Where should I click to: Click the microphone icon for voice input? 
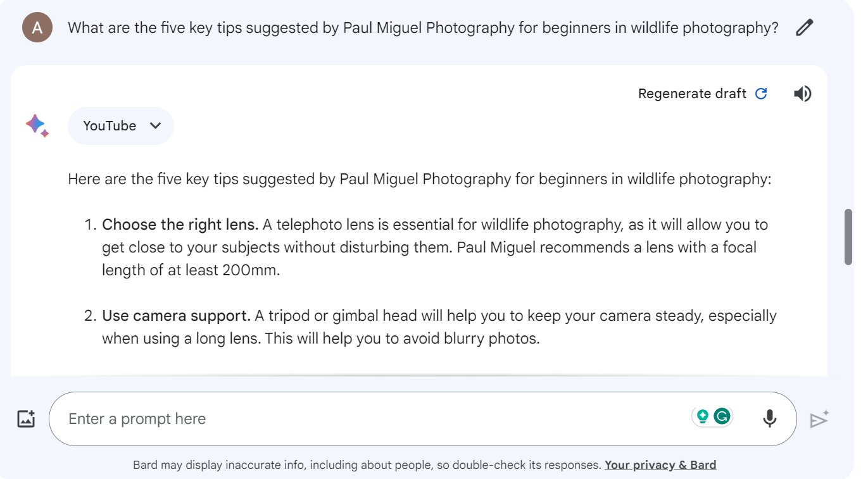(769, 418)
